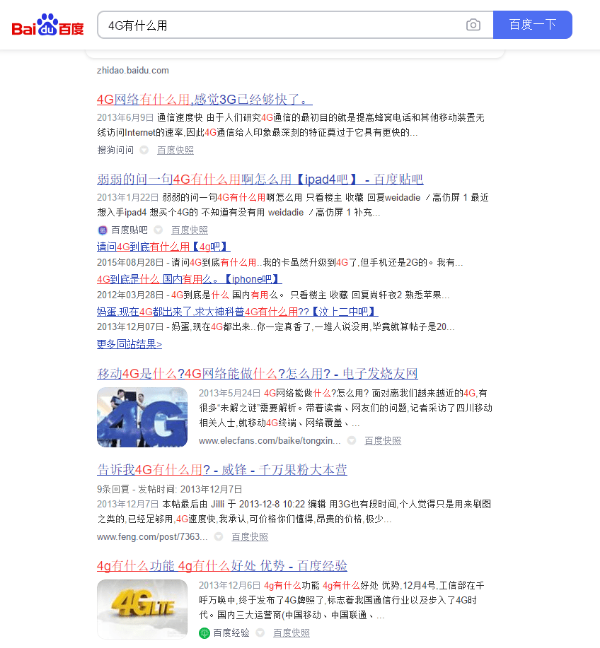Click the date 2013年12月6日 in 百度经验 snippet
Image resolution: width=600 pixels, height=648 pixels.
[230, 586]
